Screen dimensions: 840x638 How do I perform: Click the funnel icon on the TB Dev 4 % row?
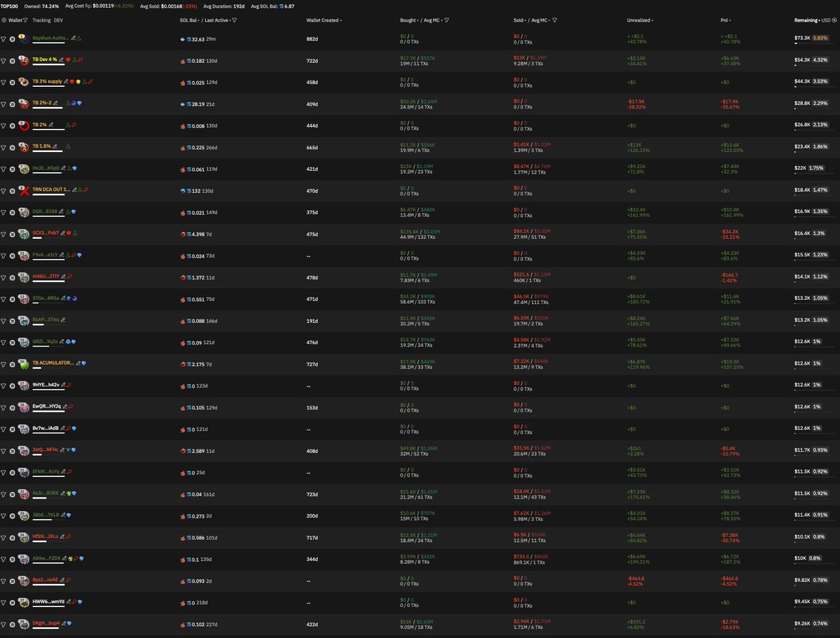(x=3, y=61)
